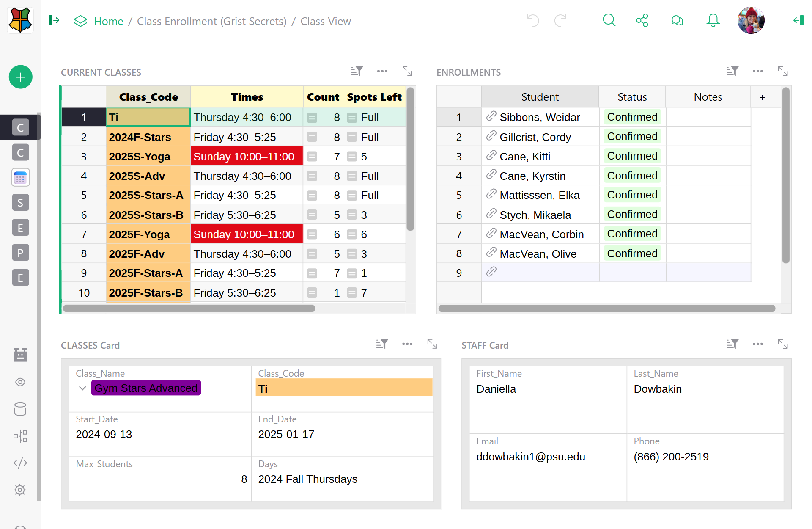
Task: Open the search magnifier icon
Action: (609, 20)
